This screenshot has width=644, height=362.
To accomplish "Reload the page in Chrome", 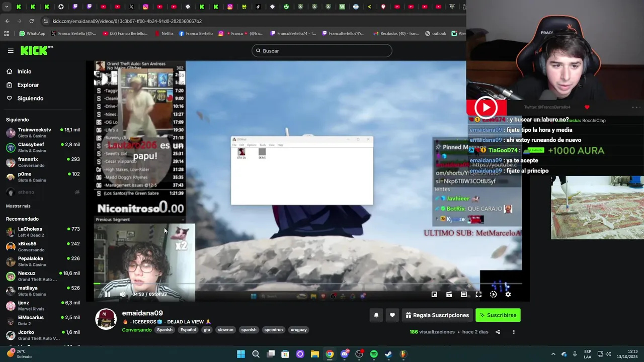I will 31,21.
